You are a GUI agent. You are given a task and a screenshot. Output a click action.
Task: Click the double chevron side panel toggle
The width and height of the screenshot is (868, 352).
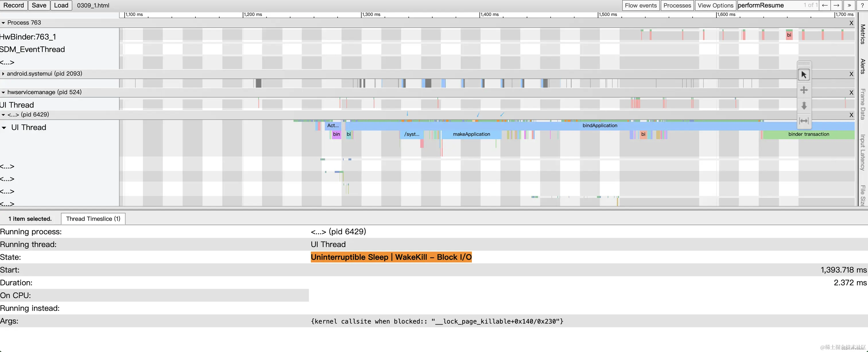pos(849,5)
